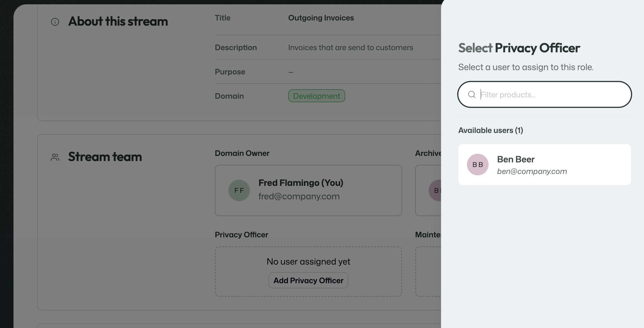The height and width of the screenshot is (328, 644).
Task: Click the FF avatar of Fred Flamingo
Action: pos(239,190)
